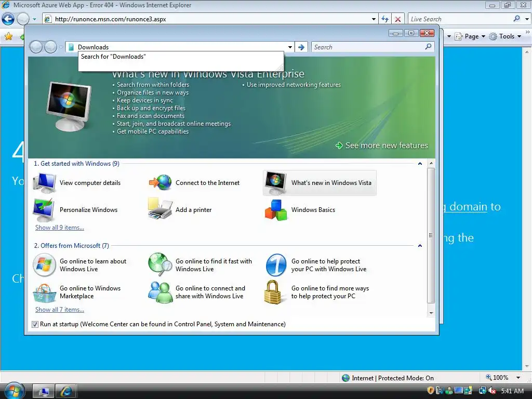Click Internet Protected Mode status text
Viewport: 532px width, 399px height.
pyautogui.click(x=393, y=378)
